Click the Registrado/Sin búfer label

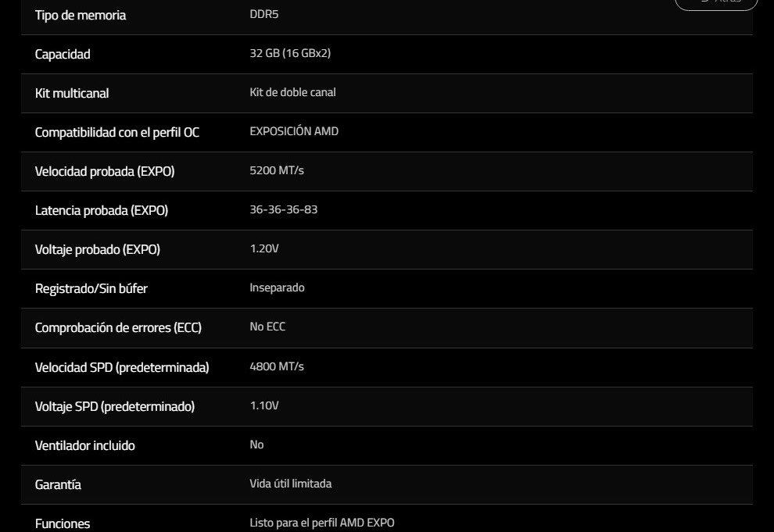click(x=91, y=288)
